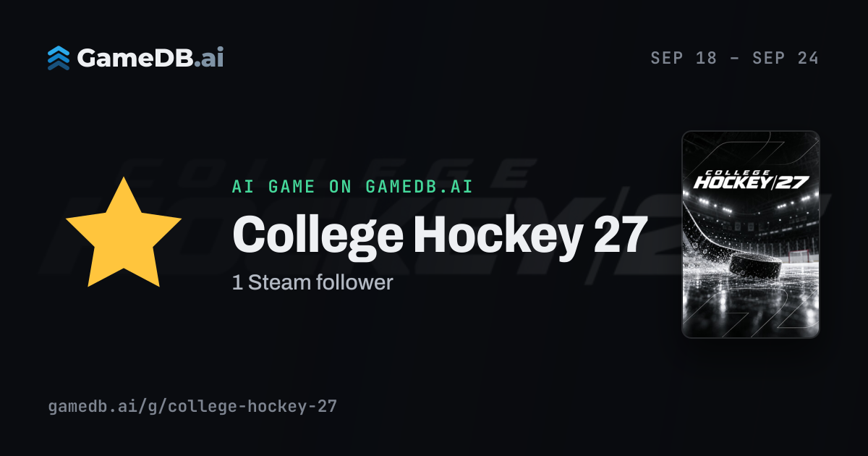Open the GameDB wordmark in the header
Screen dimensions: 868x456
150,58
